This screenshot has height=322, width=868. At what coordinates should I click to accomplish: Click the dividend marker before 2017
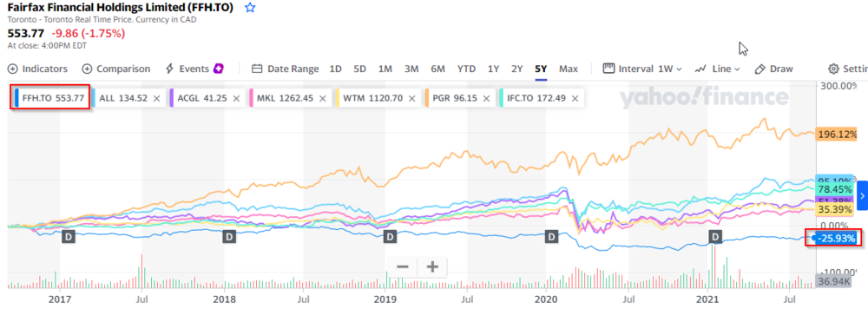pyautogui.click(x=69, y=237)
